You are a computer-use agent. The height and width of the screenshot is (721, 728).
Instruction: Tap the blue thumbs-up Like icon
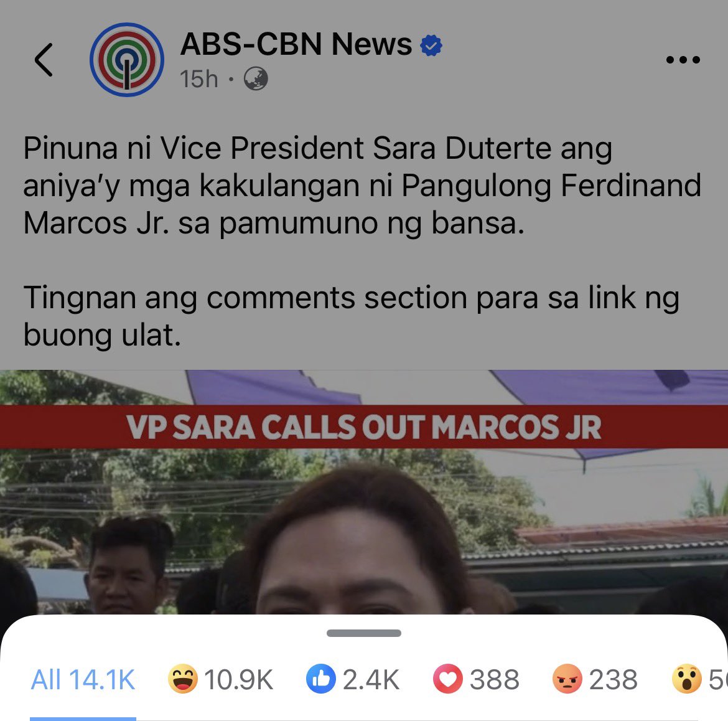point(321,679)
